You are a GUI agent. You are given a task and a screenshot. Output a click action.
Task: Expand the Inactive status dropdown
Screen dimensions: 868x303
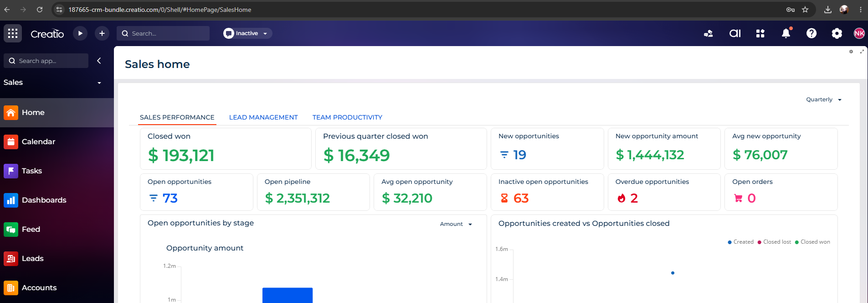247,33
